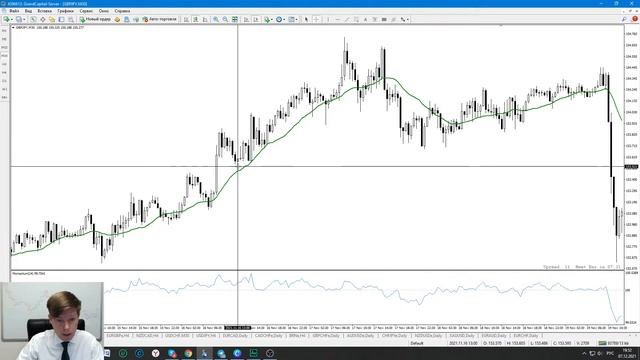Select the Text 'A' drawing tool
640x360 pixels.
pyautogui.click(x=365, y=19)
